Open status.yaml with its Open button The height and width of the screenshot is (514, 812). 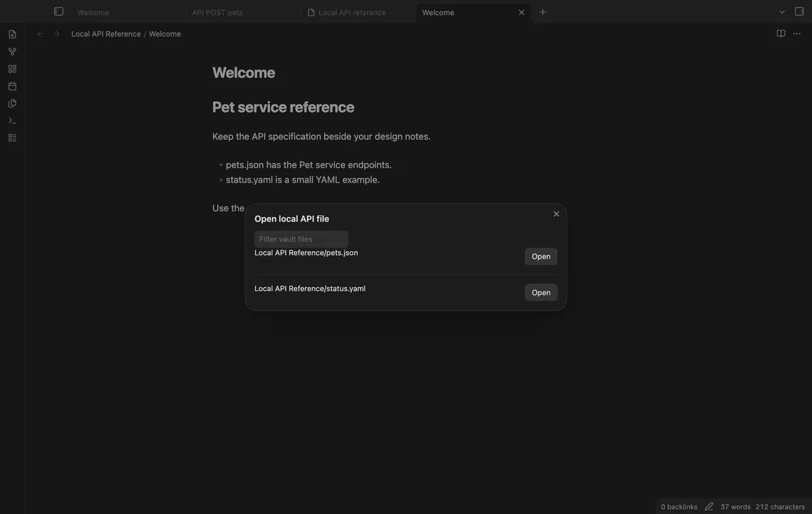coord(541,292)
